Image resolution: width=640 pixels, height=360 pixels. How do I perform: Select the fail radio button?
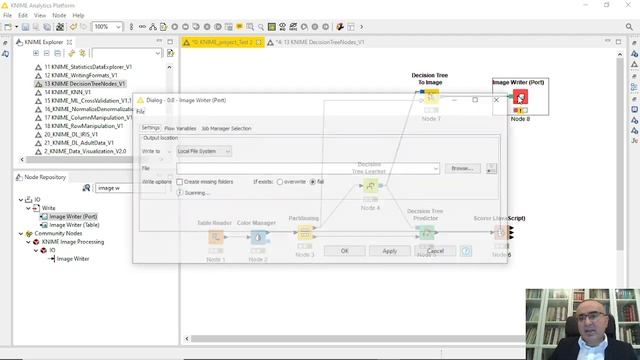pos(313,182)
